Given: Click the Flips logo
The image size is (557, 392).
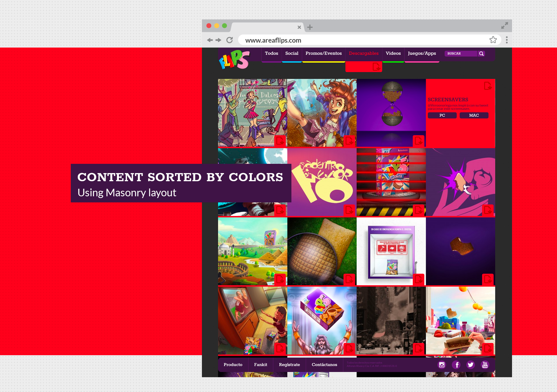Looking at the screenshot, I should click(x=234, y=59).
